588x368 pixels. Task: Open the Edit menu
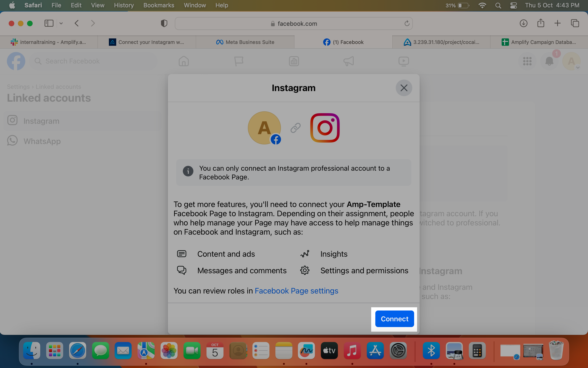76,5
